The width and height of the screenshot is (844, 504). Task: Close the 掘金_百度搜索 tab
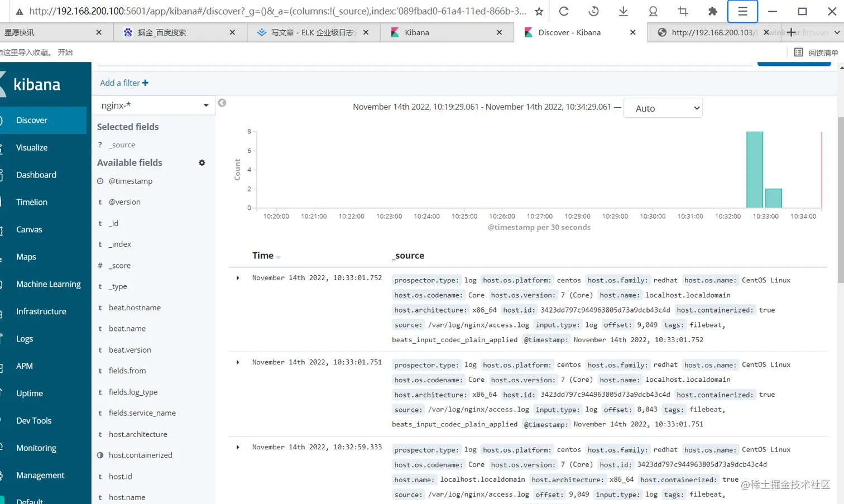232,32
